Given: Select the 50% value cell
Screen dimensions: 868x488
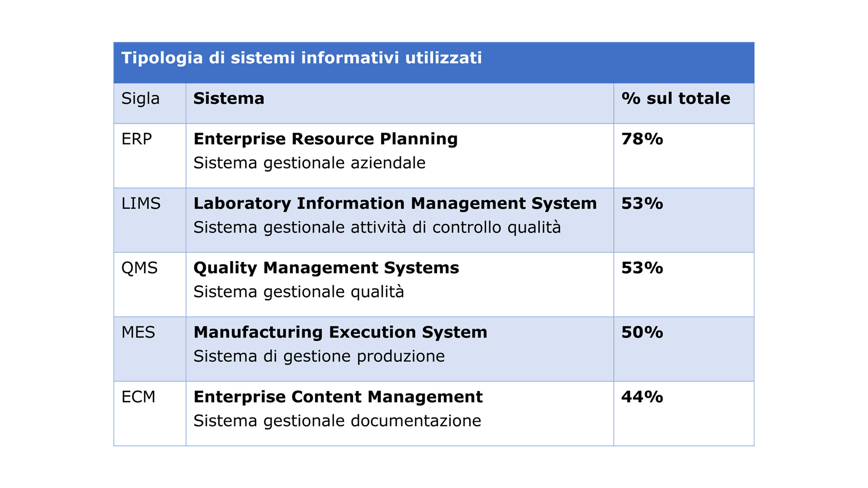Looking at the screenshot, I should pos(642,333).
